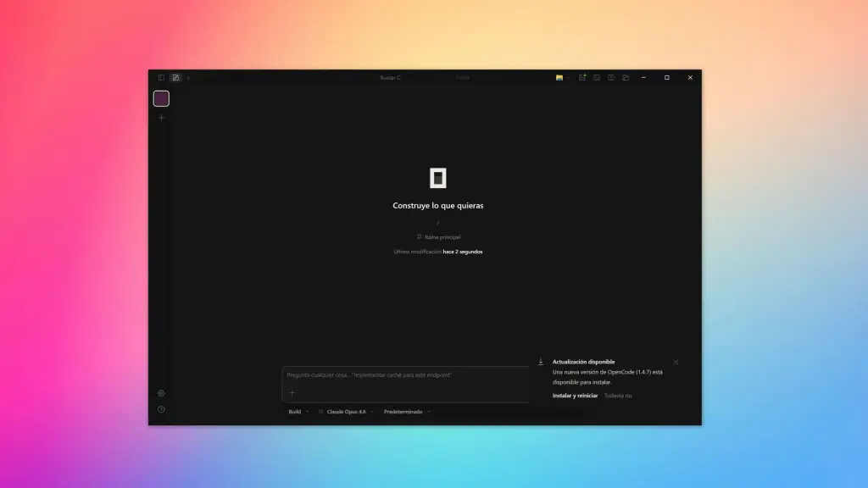868x488 pixels.
Task: Click the new instance icon with green dot
Action: 581,77
